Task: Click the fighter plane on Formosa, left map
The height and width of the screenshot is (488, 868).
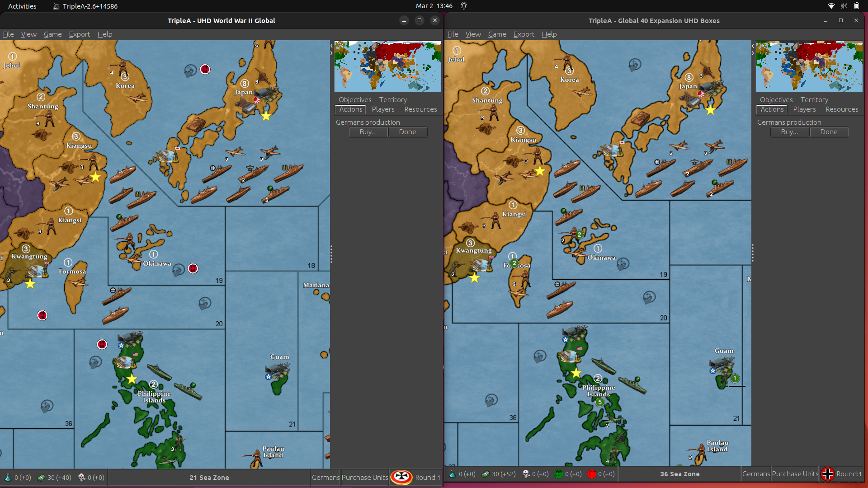Action: (x=77, y=282)
